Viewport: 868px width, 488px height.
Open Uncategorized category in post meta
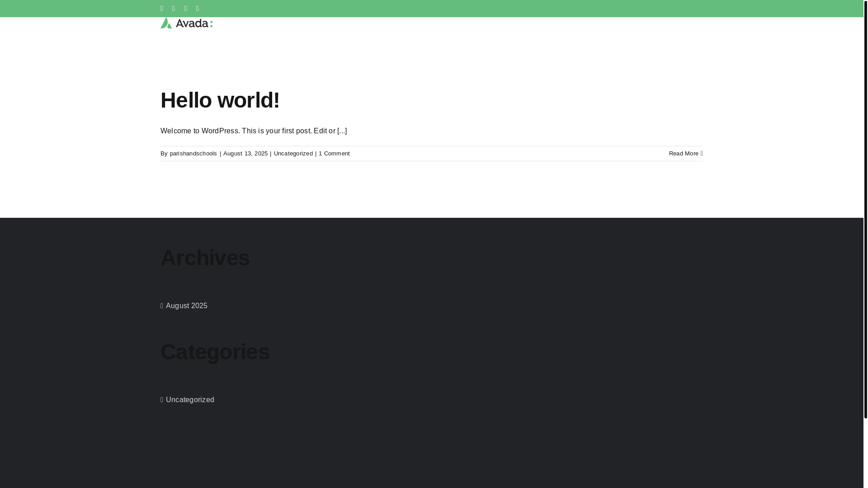point(293,154)
